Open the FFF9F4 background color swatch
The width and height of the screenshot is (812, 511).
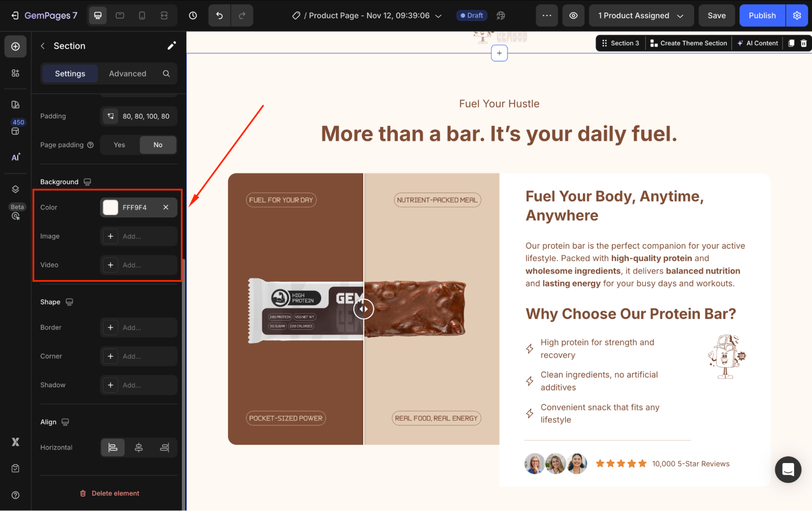110,207
